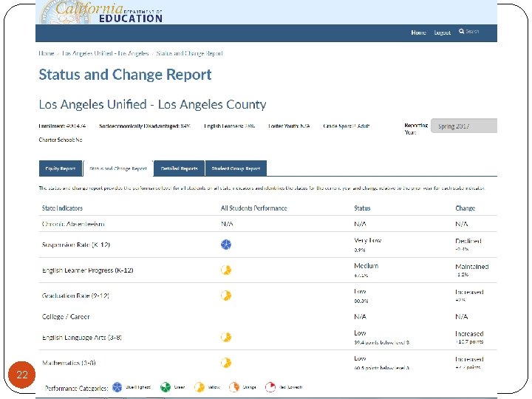
Task: Click the English Learner Progress (K-12) indicator
Action: pyautogui.click(x=87, y=270)
